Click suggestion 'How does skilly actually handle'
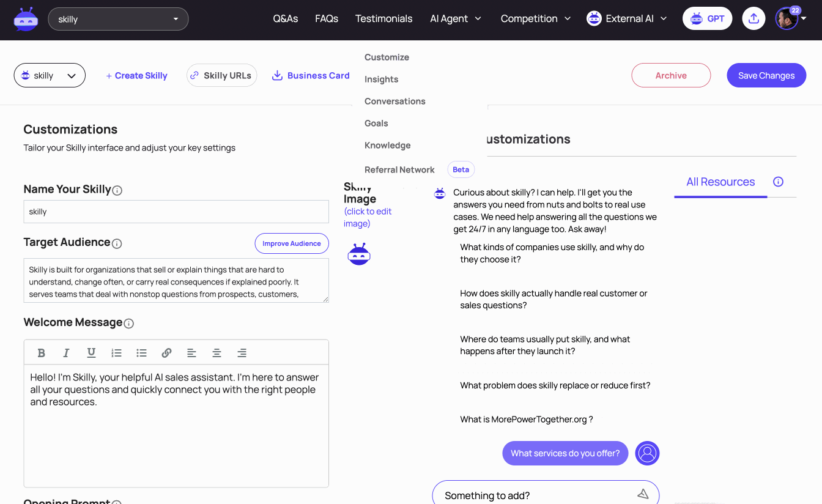 coord(554,299)
